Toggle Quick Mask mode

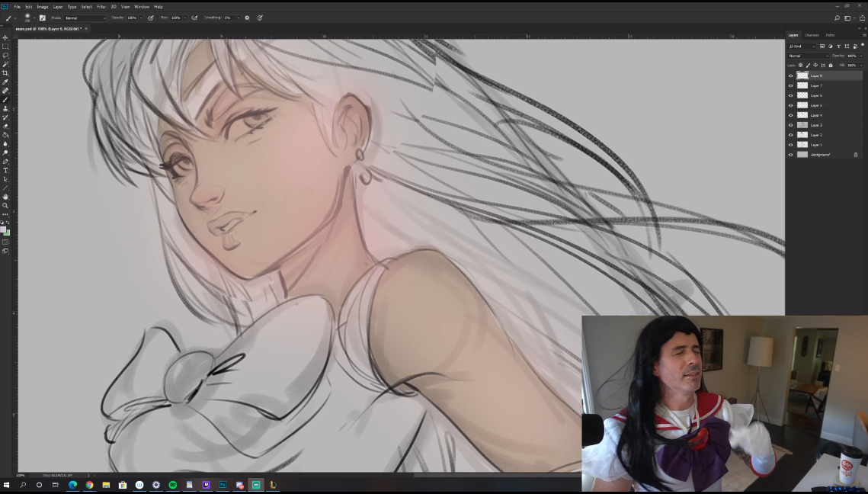coord(5,242)
